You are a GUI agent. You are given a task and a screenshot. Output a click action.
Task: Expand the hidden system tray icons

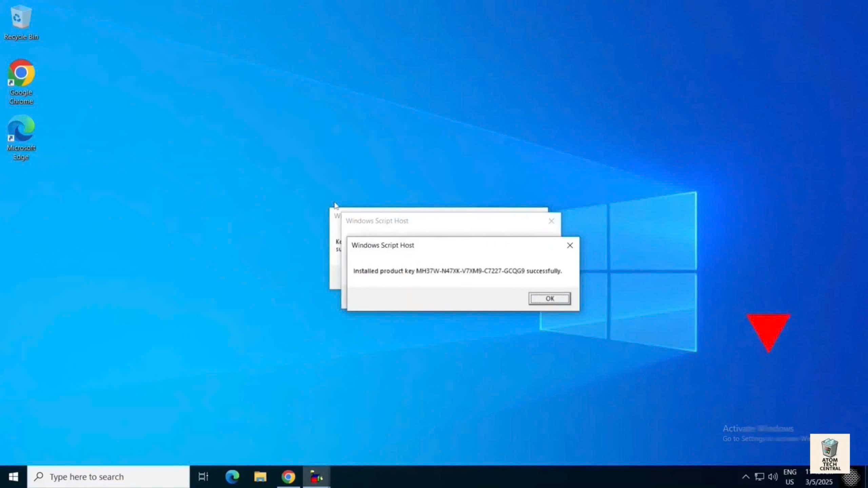(746, 477)
